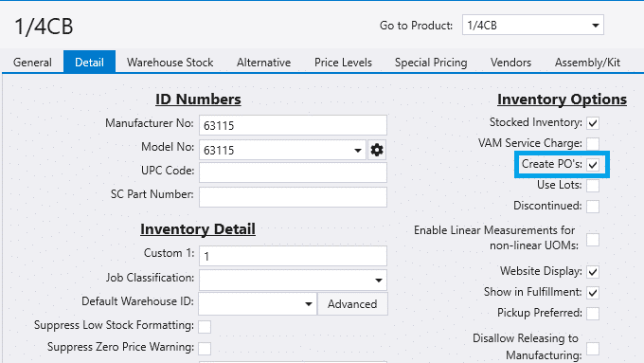Viewport: 644px width, 363px height.
Task: Check Pickup Preferred option
Action: 593,314
